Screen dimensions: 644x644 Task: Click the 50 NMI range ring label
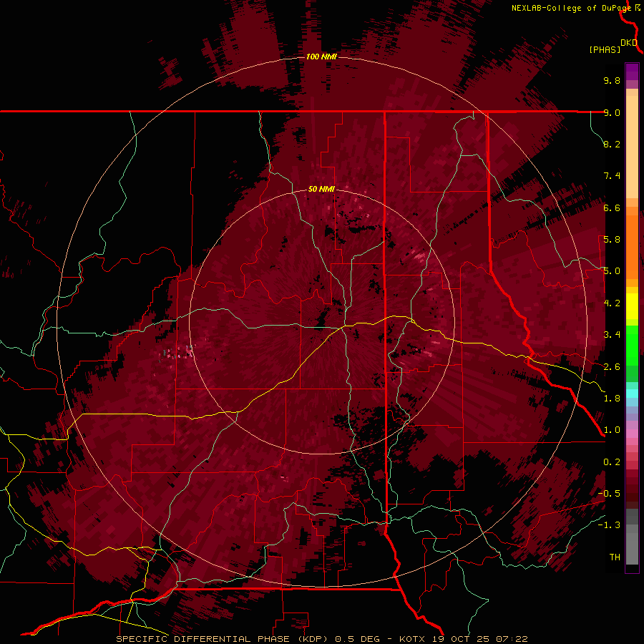pyautogui.click(x=321, y=190)
